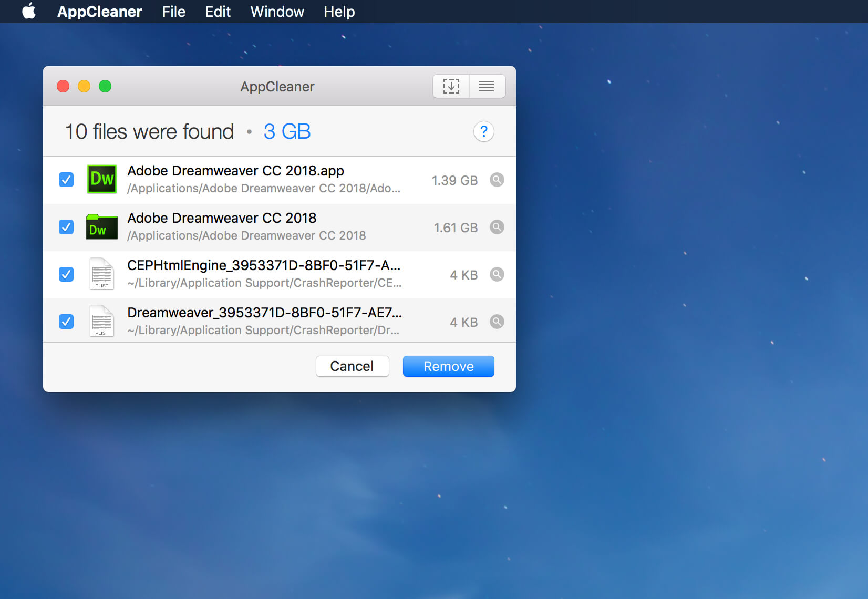Select the CEPHtmlEngine_3953371D file name

tap(264, 265)
